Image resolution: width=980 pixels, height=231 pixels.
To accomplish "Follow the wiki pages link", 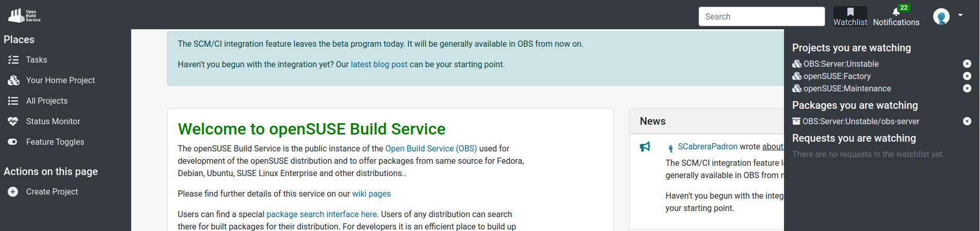I will (371, 194).
